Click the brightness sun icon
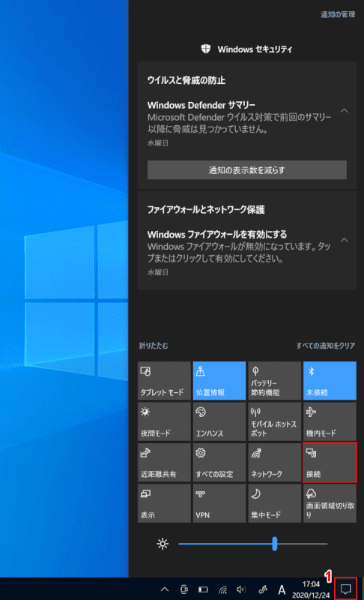The width and height of the screenshot is (364, 600). pos(163,544)
